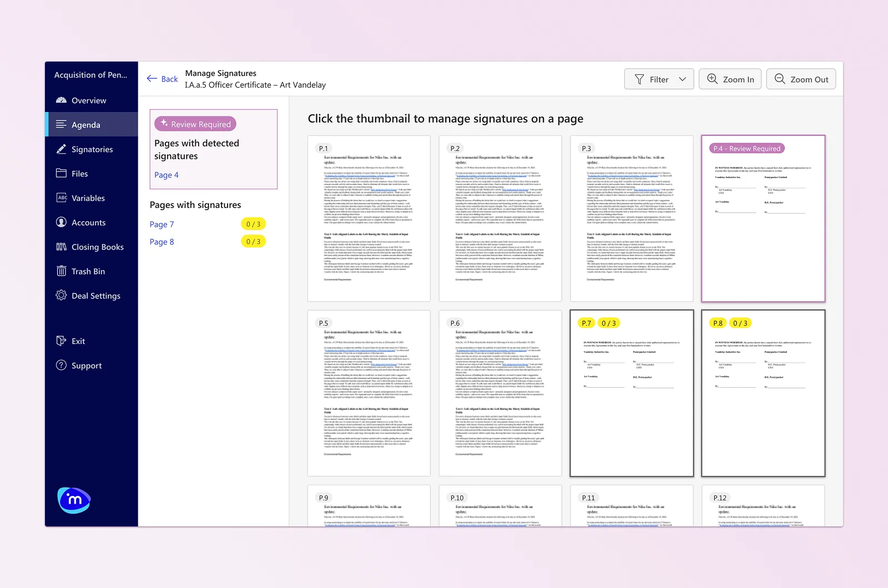
Task: Open Page 4 detected signatures link
Action: [167, 175]
